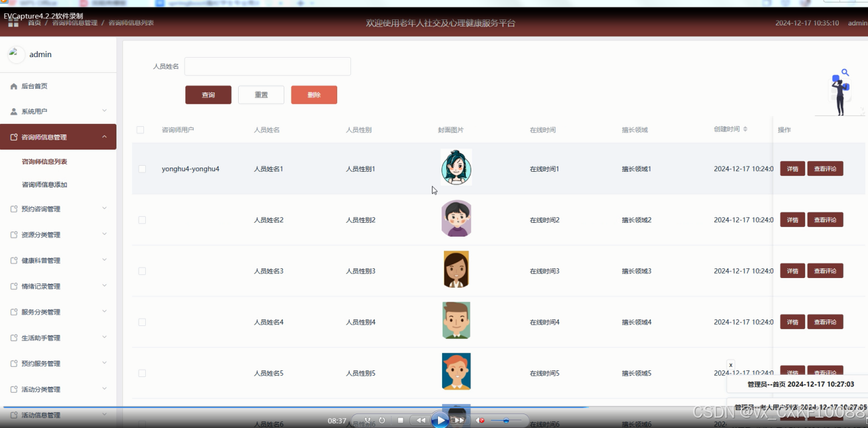This screenshot has height=428, width=868.
Task: Click the user icon beside 系统用户
Action: click(14, 112)
